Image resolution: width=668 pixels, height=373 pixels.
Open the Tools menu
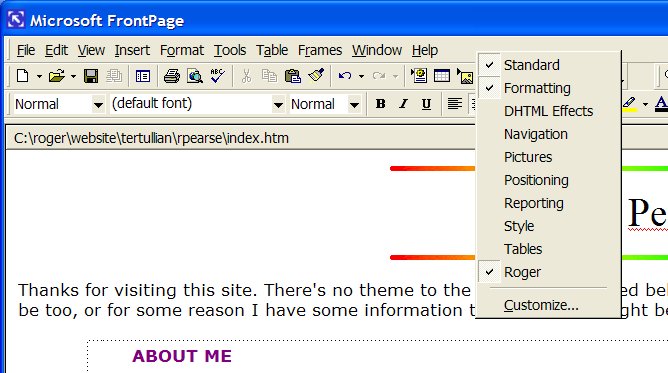coord(230,50)
